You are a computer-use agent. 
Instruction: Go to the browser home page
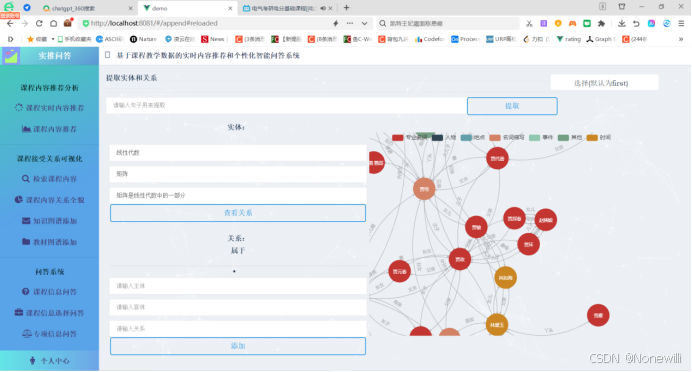[x=53, y=23]
